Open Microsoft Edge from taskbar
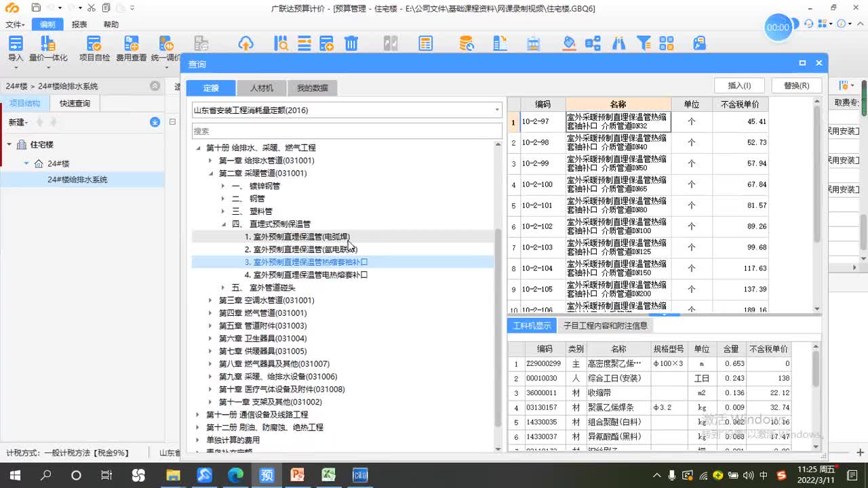The height and width of the screenshot is (488, 868). [235, 475]
